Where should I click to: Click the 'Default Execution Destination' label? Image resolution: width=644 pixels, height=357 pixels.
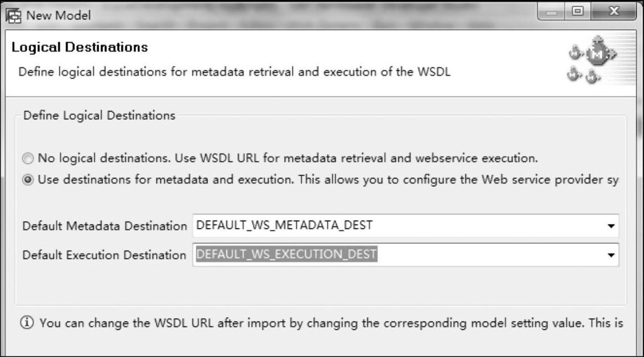pyautogui.click(x=104, y=255)
